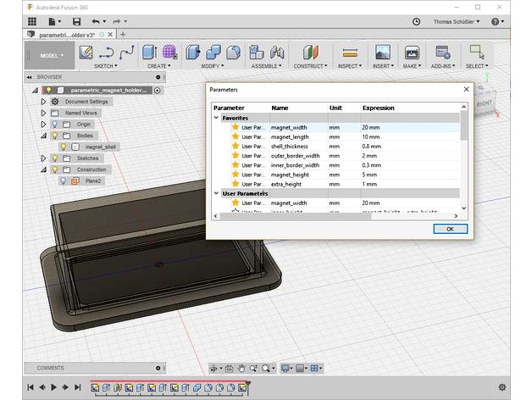
Task: Open the MODEL workspace dropdown
Action: click(50, 56)
